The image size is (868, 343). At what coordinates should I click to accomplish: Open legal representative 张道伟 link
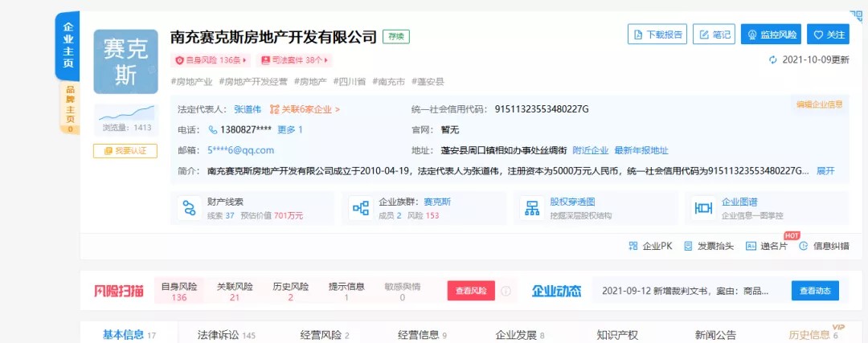(x=248, y=109)
